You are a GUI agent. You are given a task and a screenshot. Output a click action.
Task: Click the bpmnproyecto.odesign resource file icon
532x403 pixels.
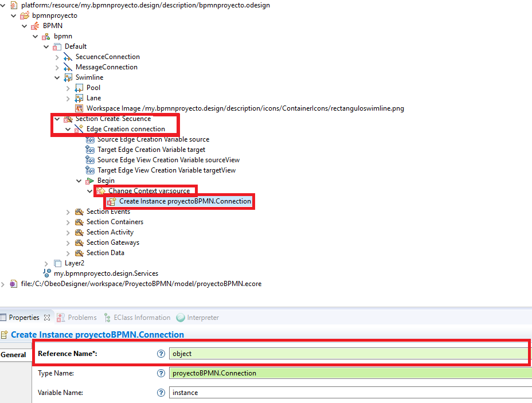click(14, 5)
